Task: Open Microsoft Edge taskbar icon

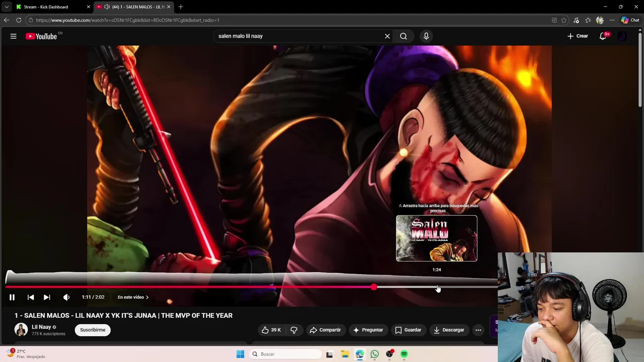Action: coord(360,354)
